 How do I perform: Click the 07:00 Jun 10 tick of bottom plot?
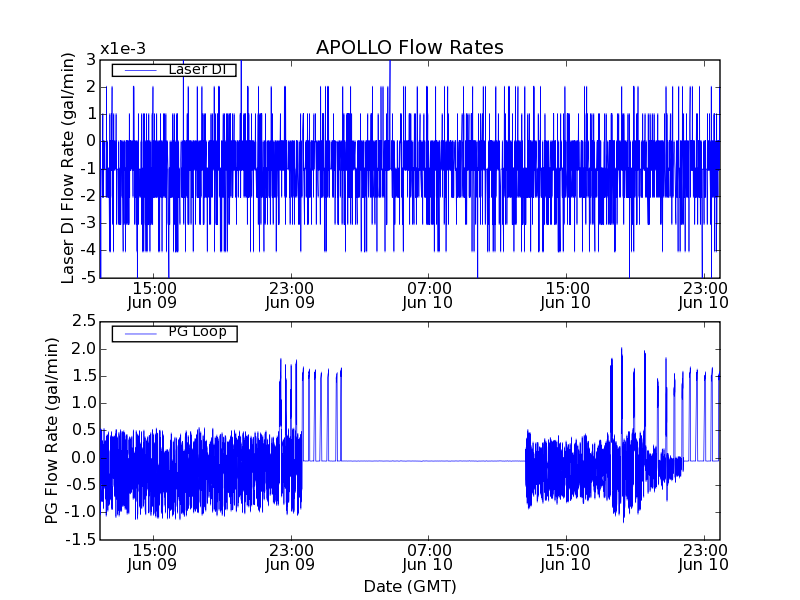tap(428, 558)
